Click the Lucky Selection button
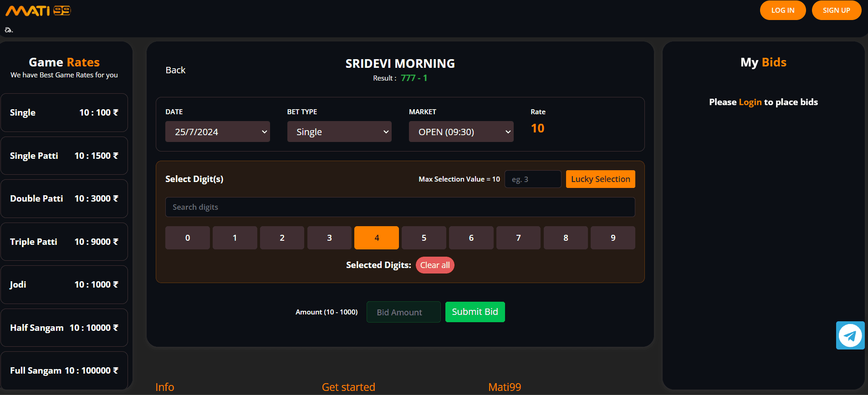Viewport: 868px width, 395px height. tap(600, 179)
